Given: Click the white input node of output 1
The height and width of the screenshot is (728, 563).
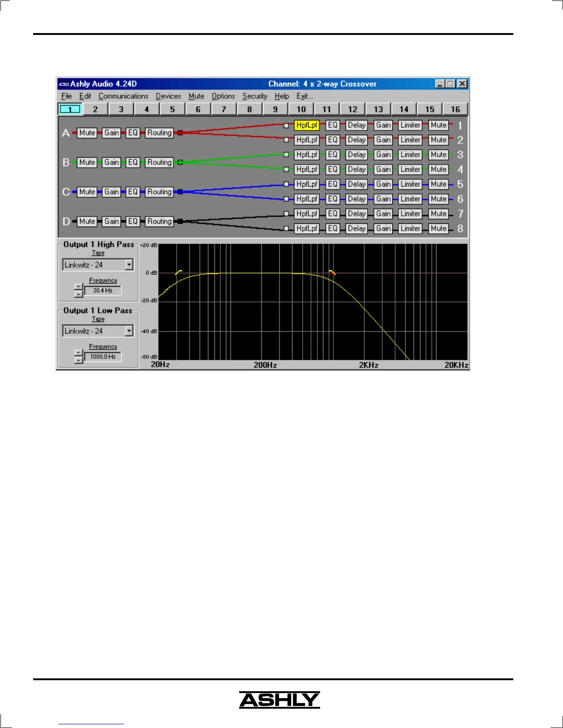Looking at the screenshot, I should [x=286, y=125].
